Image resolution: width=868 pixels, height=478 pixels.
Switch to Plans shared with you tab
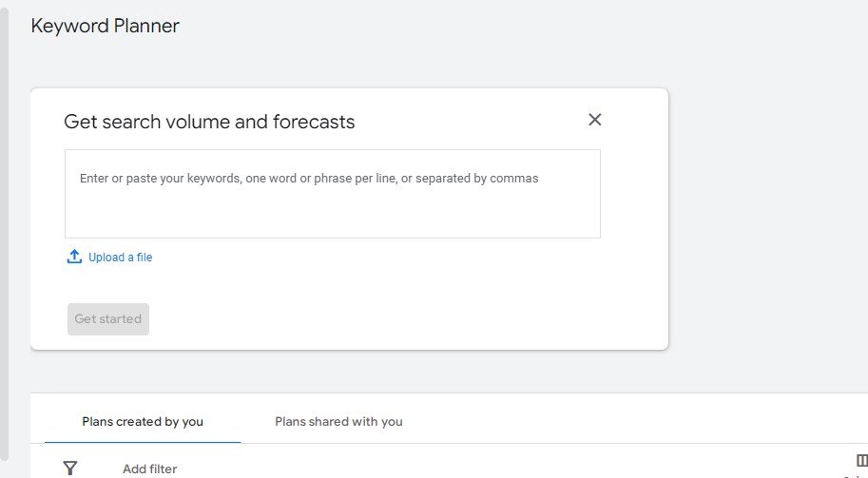pos(338,422)
